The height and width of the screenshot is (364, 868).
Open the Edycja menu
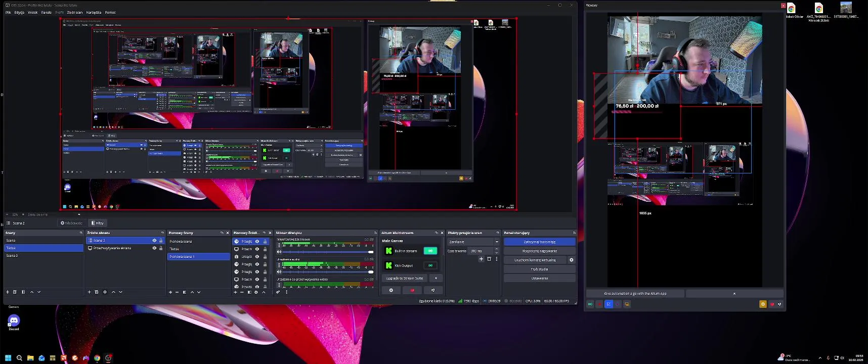pos(19,13)
